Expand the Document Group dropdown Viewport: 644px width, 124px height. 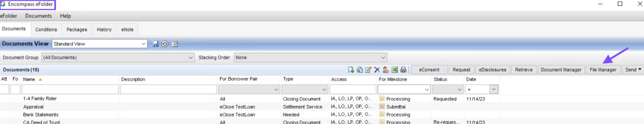pyautogui.click(x=190, y=58)
